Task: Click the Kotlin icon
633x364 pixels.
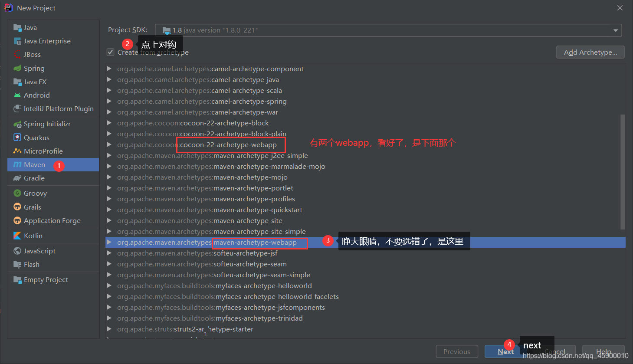Action: (x=17, y=236)
